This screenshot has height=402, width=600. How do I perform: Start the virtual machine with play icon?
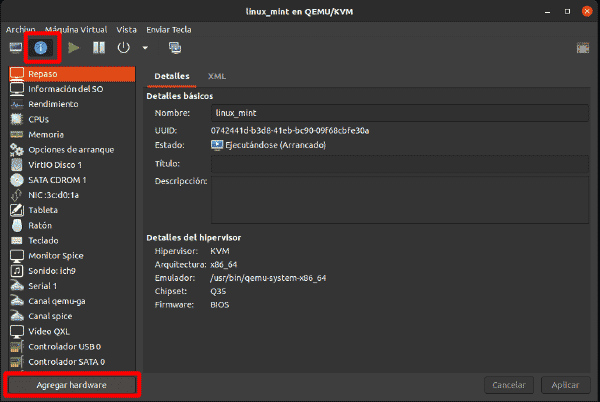pyautogui.click(x=73, y=48)
